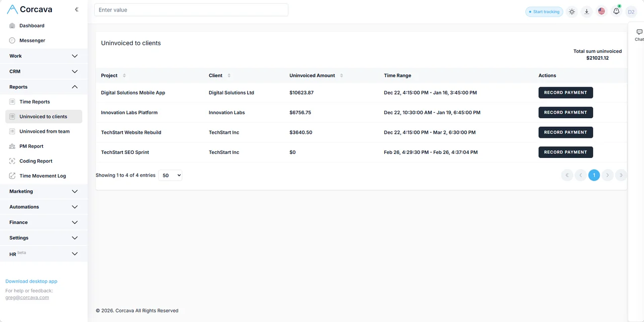The height and width of the screenshot is (322, 644).
Task: Focus the Enter value search field
Action: tap(191, 10)
